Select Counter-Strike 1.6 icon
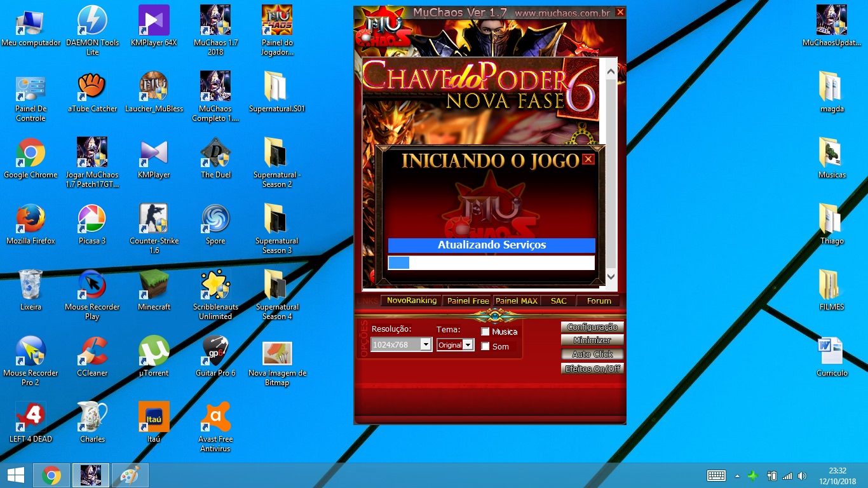Viewport: 868px width, 488px height. 154,229
